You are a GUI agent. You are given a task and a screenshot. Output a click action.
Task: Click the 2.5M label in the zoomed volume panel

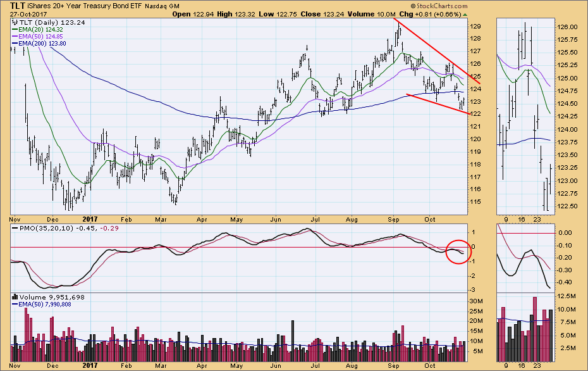[568, 348]
